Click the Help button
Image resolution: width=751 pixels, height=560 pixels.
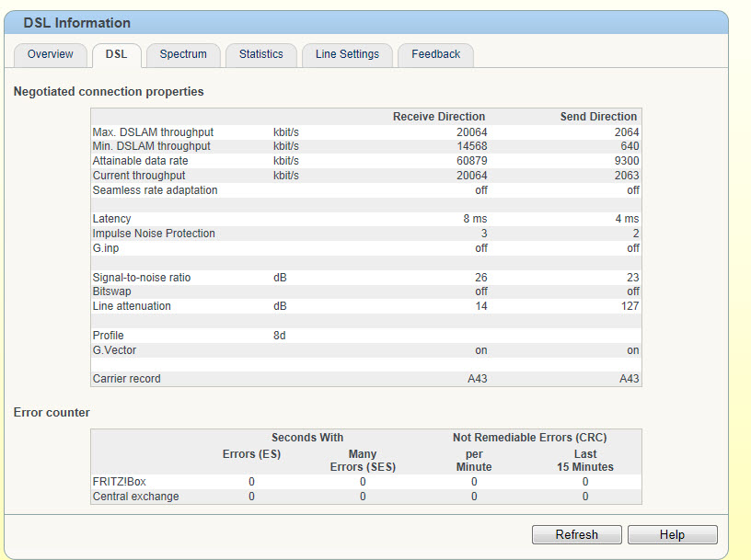coord(672,534)
